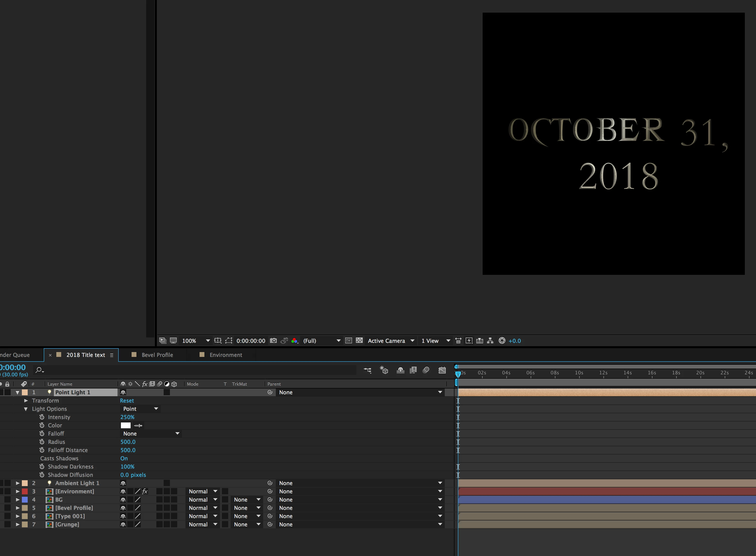This screenshot has width=756, height=556.
Task: Click Reset link for Transform
Action: click(x=126, y=401)
